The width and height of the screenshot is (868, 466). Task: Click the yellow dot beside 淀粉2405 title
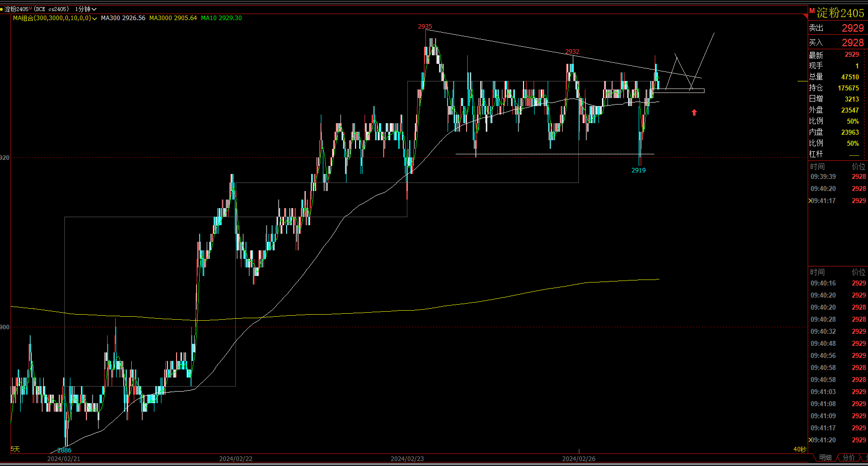point(2,9)
